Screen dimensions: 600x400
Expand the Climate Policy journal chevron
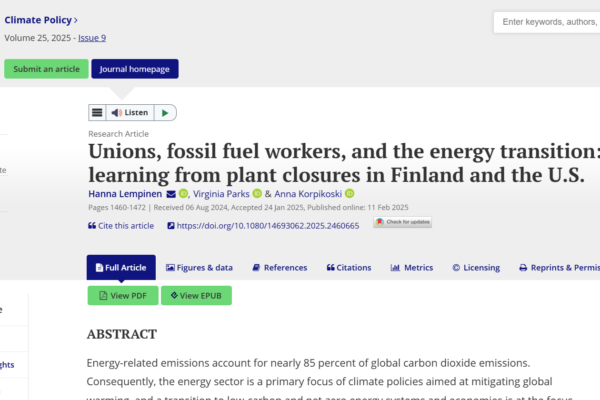click(76, 20)
